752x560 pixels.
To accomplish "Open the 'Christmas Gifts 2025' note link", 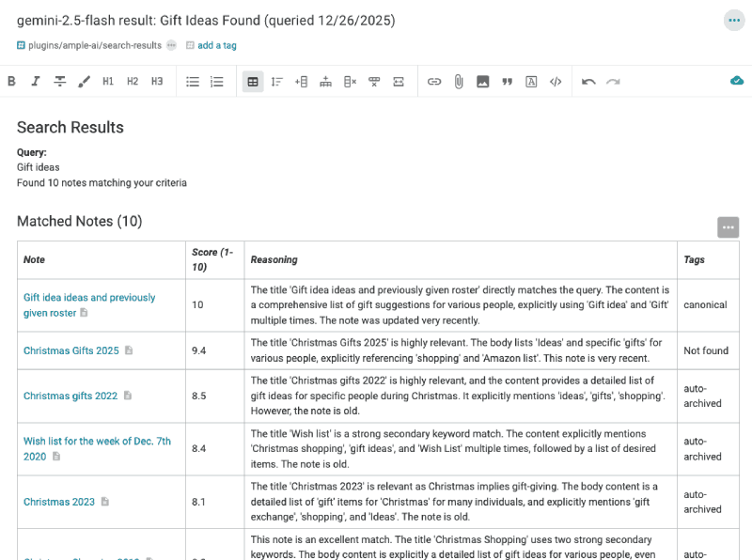I will point(71,350).
